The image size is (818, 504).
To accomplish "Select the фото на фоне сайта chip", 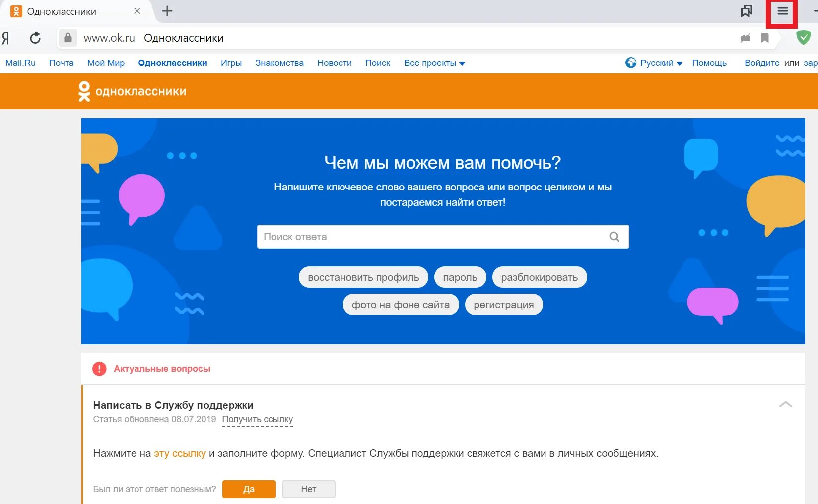I will pyautogui.click(x=401, y=305).
